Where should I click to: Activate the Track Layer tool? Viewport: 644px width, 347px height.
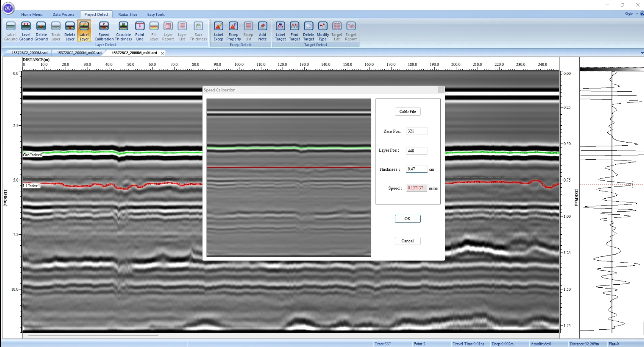56,31
